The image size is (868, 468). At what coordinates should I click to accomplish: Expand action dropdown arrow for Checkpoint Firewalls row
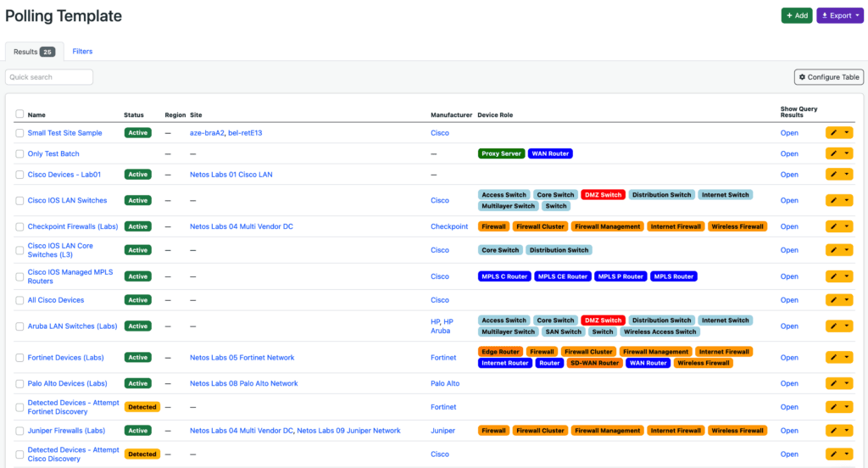[847, 227]
